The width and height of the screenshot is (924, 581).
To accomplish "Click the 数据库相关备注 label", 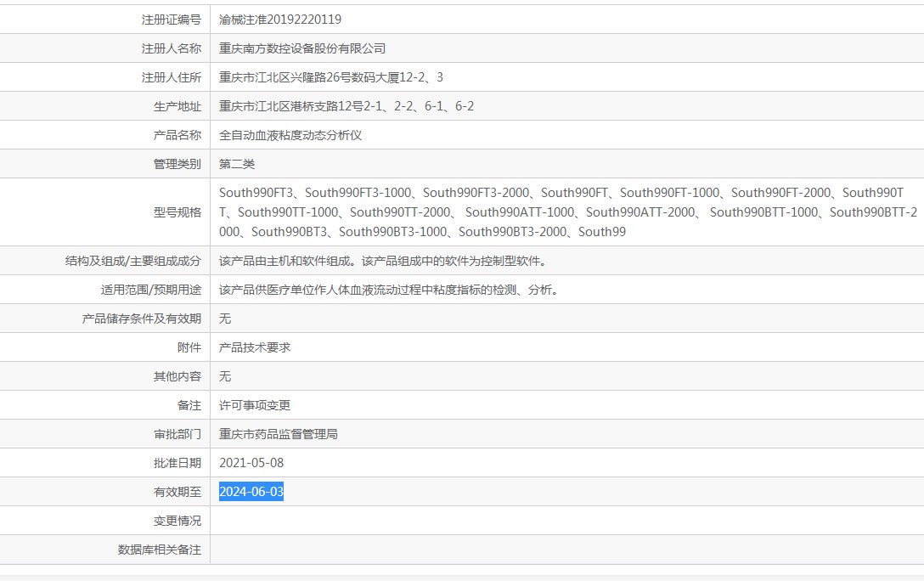I will coord(159,550).
